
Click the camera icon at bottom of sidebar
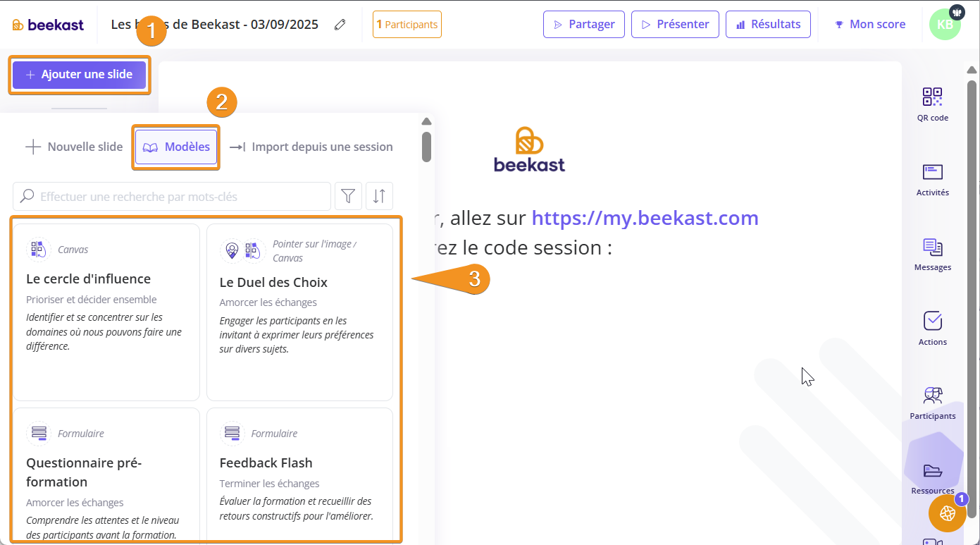tap(932, 541)
